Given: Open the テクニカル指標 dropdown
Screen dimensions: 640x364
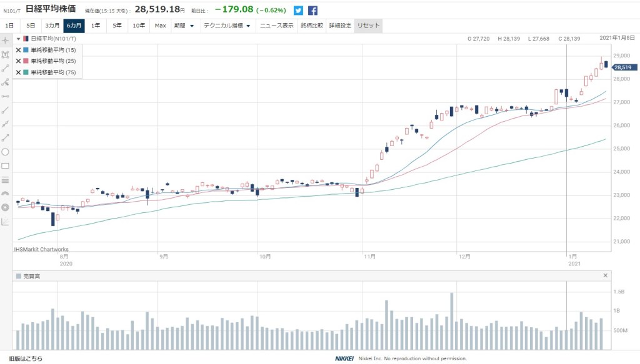Looking at the screenshot, I should (x=226, y=26).
